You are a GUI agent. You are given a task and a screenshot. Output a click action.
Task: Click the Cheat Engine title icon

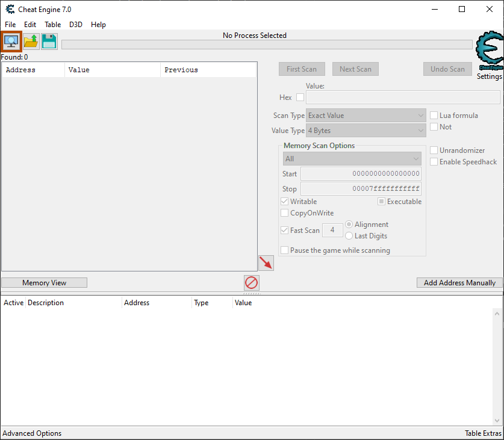(x=10, y=9)
